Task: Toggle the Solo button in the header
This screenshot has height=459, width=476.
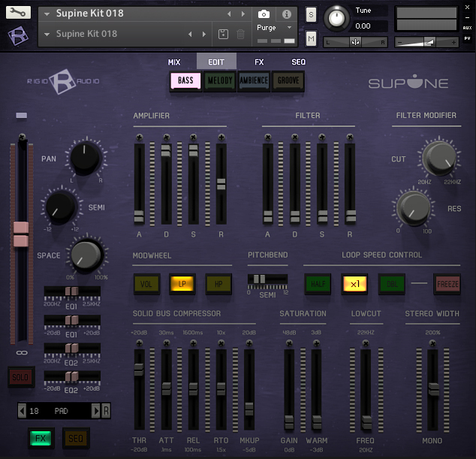Action: (x=311, y=14)
